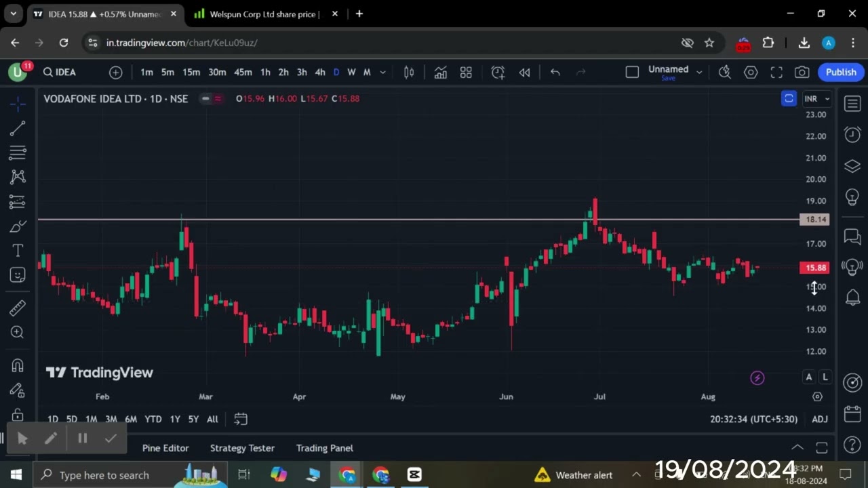Select the chart layout setup
The image size is (868, 488).
632,72
